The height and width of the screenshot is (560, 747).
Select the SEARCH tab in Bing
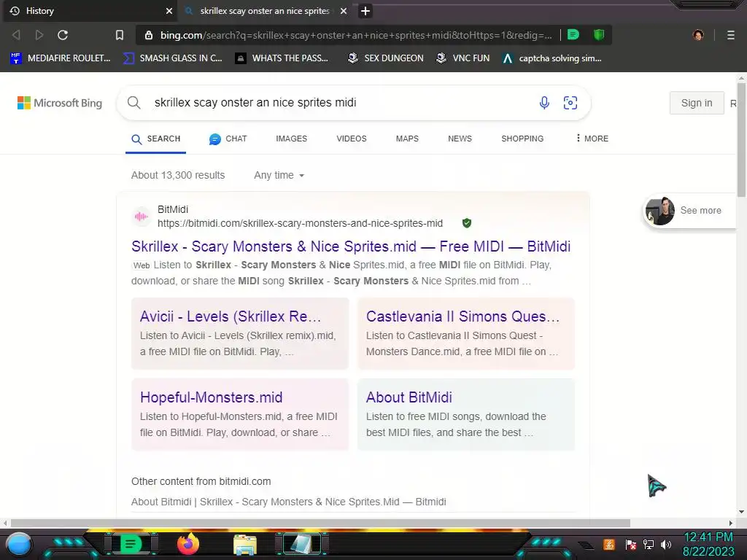156,139
